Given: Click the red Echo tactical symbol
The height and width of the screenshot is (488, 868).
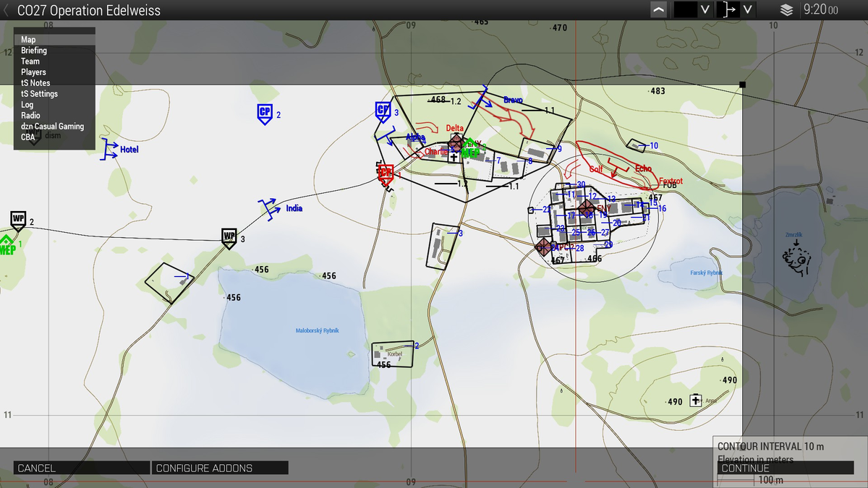Looking at the screenshot, I should click(617, 168).
